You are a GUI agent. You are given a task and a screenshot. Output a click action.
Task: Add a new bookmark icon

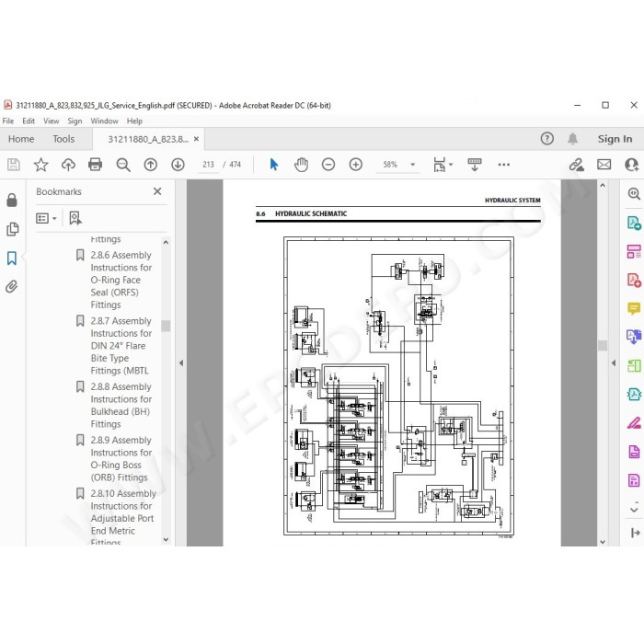tap(75, 218)
